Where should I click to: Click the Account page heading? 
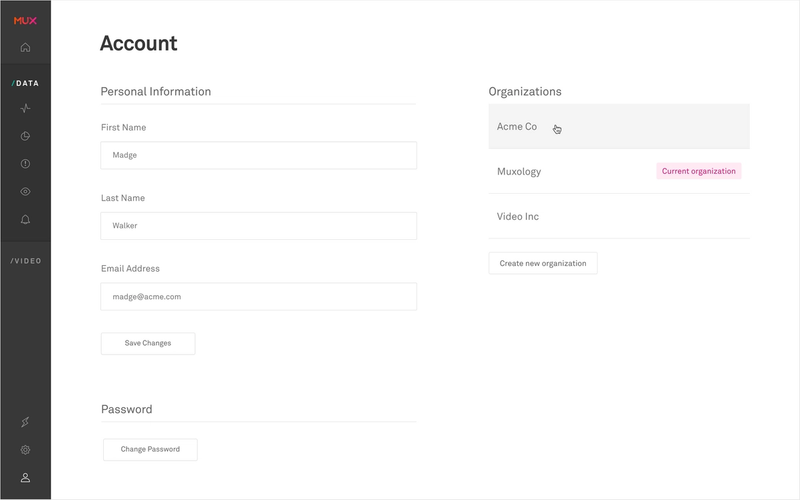pos(139,43)
